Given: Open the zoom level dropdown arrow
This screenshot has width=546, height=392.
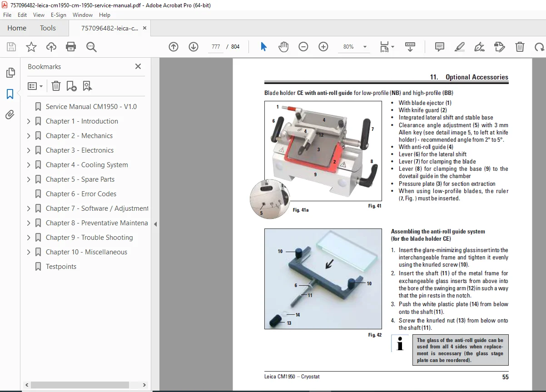Looking at the screenshot, I should tap(365, 47).
